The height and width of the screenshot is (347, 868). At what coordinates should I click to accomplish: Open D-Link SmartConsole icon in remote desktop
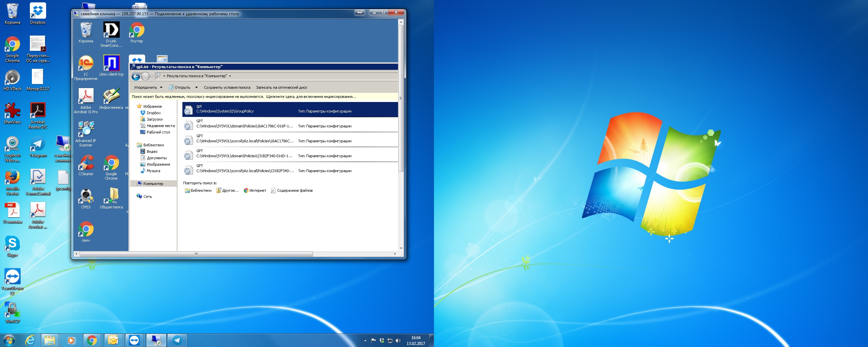point(111,34)
